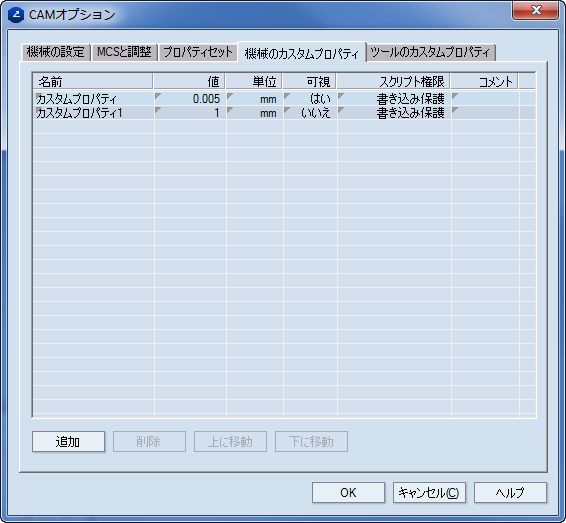This screenshot has height=523, width=566.
Task: Open the mm unit cell of カスタムプロパティ1
Action: (254, 113)
